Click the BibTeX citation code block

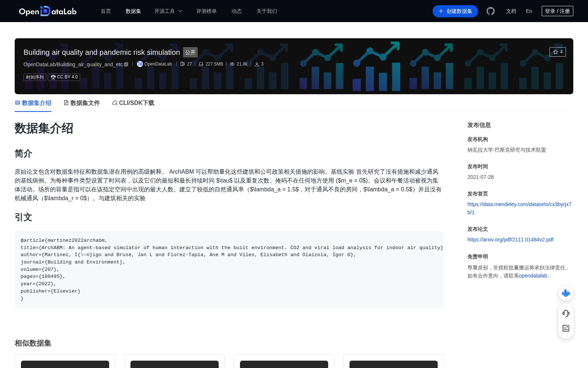pos(229,269)
